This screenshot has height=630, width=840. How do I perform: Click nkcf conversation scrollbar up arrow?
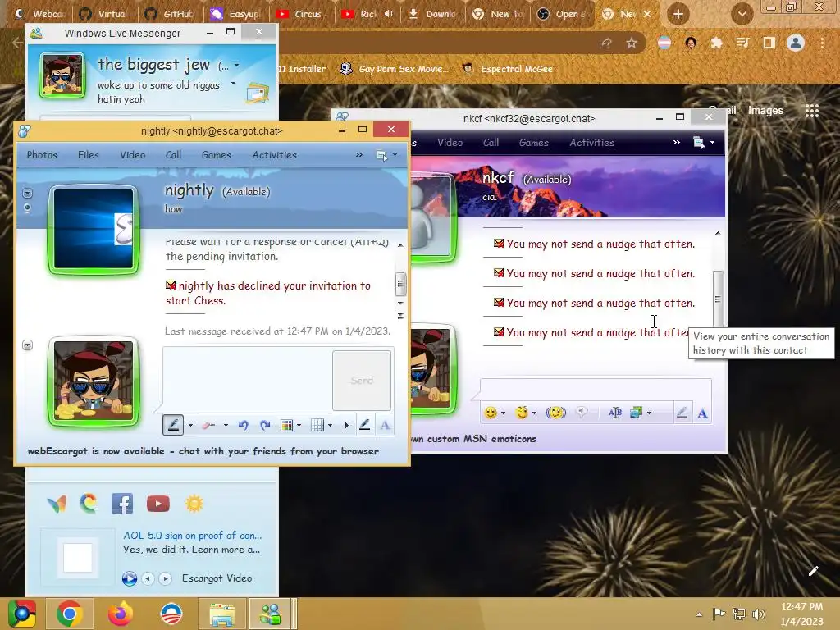[718, 233]
